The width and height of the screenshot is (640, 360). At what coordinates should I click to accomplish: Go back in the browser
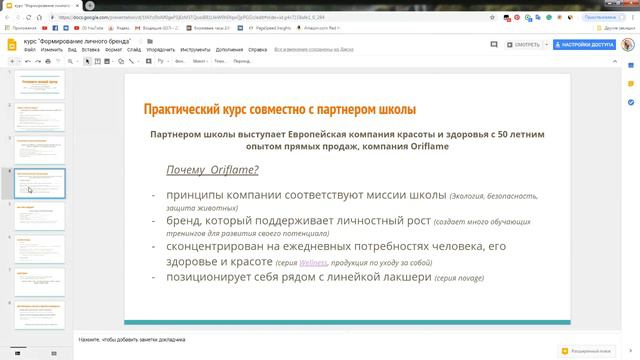pos(7,18)
